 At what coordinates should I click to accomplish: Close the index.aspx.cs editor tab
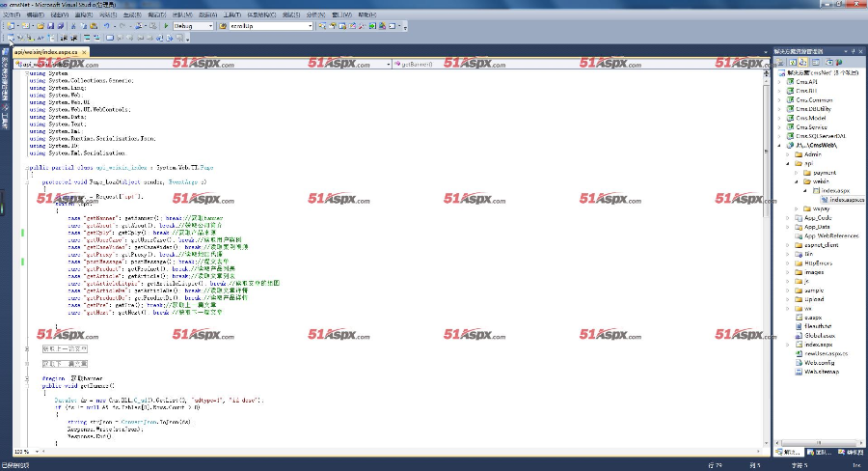click(84, 52)
